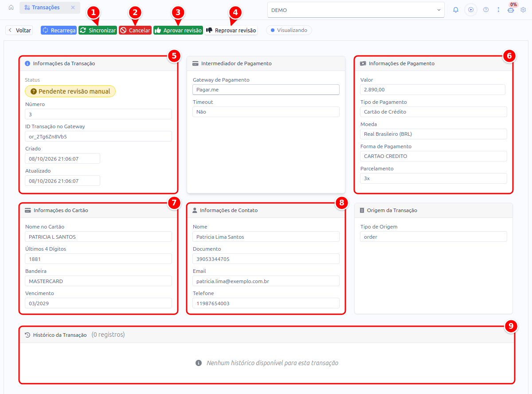This screenshot has height=394, width=532.
Task: Click the Telefone field
Action: click(266, 303)
